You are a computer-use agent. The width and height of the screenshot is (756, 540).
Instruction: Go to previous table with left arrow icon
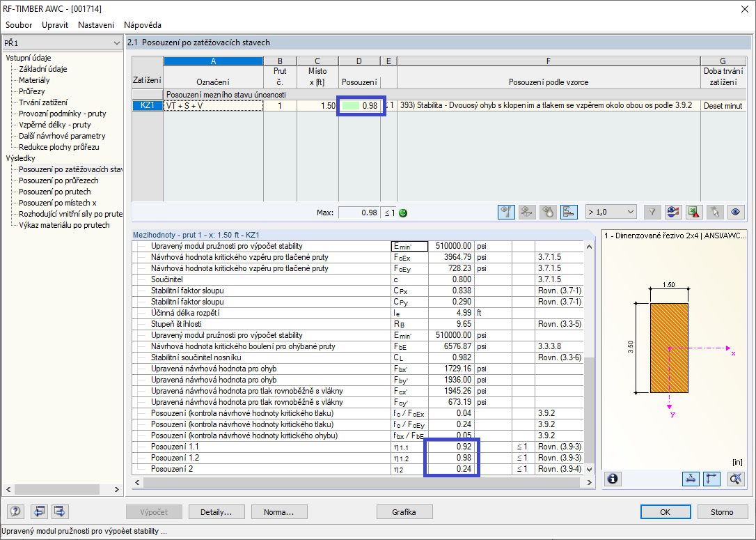coord(39,511)
